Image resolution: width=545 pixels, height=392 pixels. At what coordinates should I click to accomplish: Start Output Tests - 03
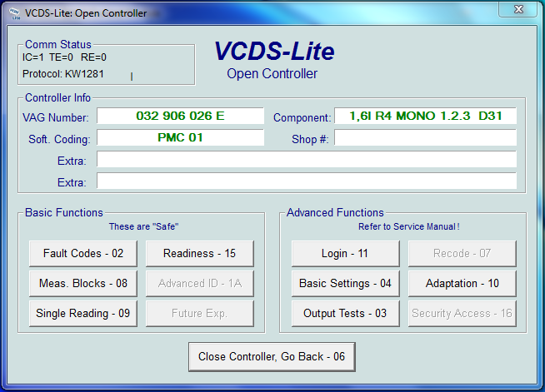pyautogui.click(x=345, y=314)
